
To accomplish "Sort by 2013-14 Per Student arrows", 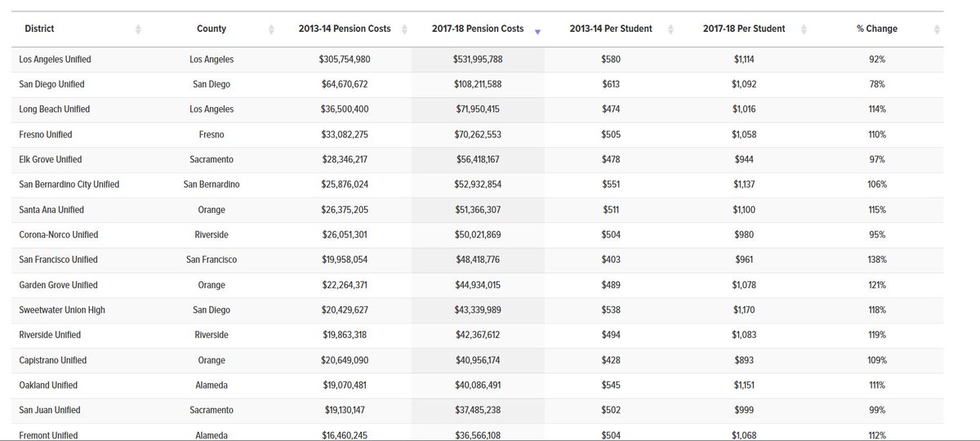I will [x=671, y=29].
